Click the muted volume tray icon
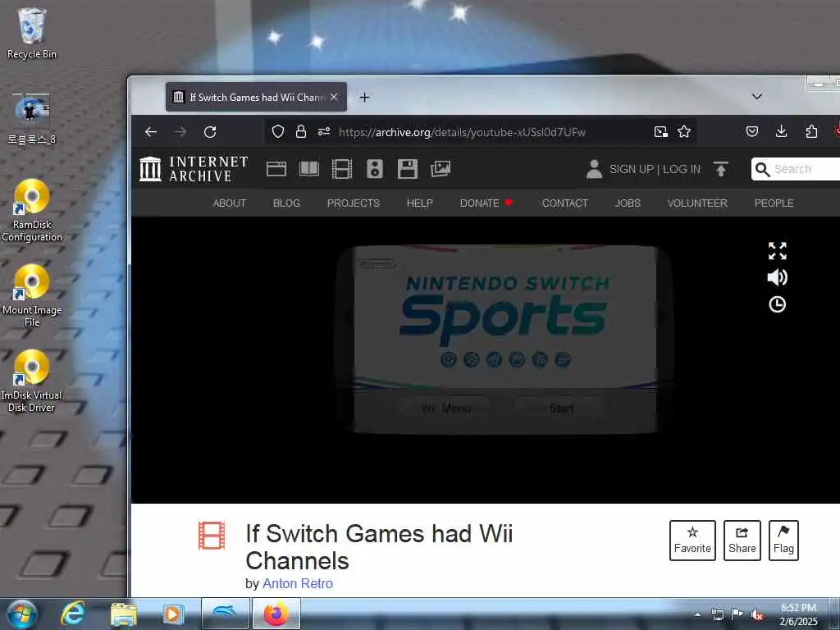Screen dimensions: 840x630 tap(757, 615)
